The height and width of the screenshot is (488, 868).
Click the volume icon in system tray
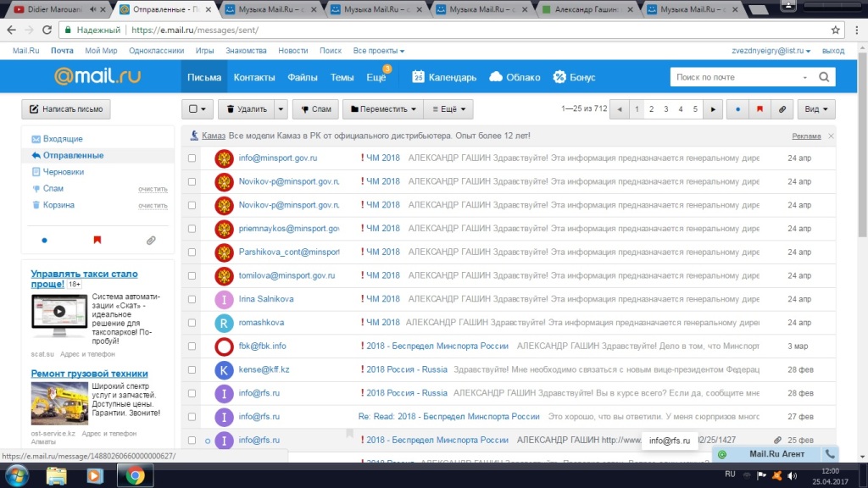pyautogui.click(x=793, y=476)
